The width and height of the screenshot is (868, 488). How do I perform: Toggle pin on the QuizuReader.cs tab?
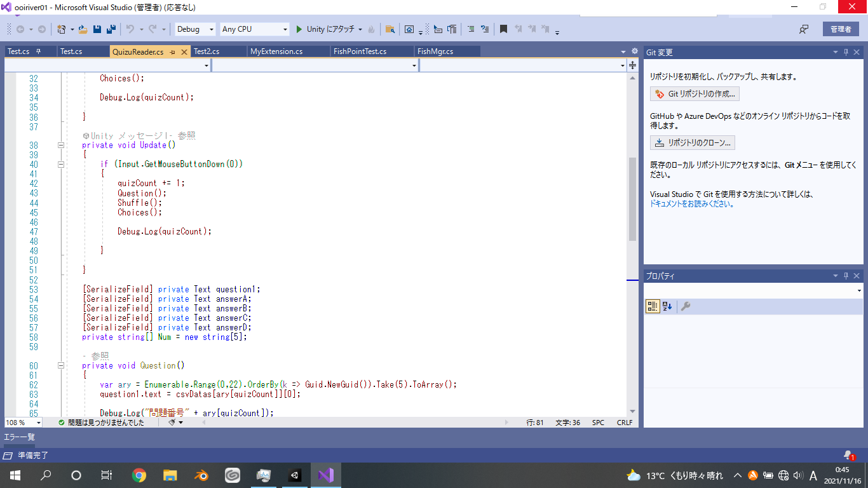tap(172, 52)
